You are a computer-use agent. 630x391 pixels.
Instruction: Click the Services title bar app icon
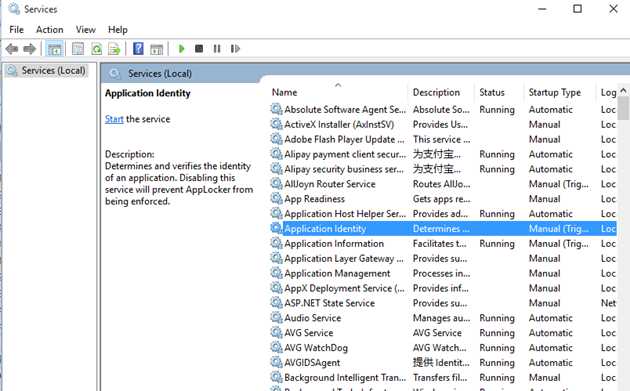[x=14, y=9]
